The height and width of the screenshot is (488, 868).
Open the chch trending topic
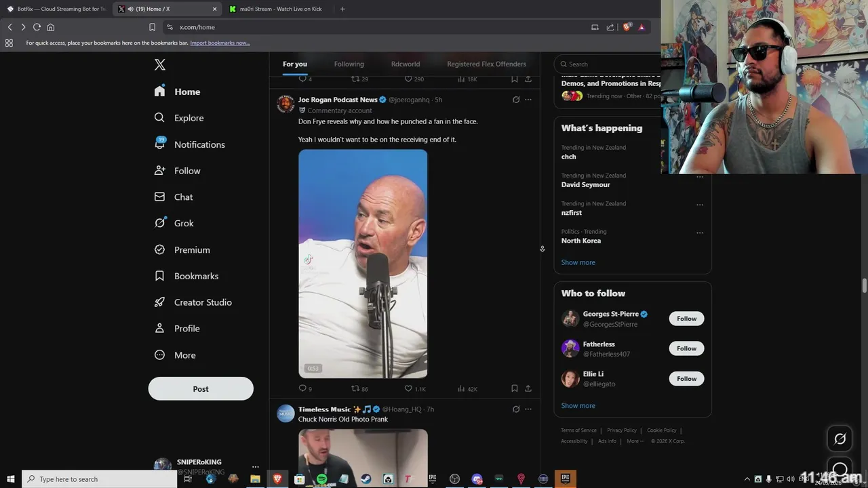[x=568, y=157]
